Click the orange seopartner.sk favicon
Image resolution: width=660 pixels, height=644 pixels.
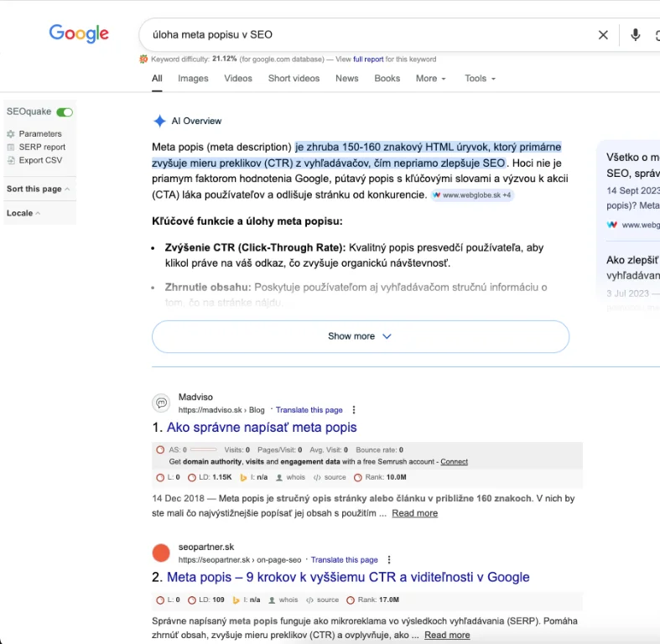point(161,553)
